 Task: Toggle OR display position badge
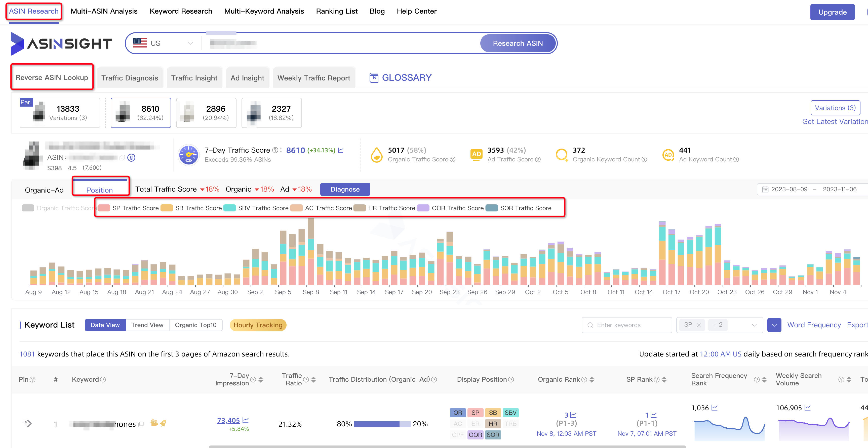(x=458, y=413)
